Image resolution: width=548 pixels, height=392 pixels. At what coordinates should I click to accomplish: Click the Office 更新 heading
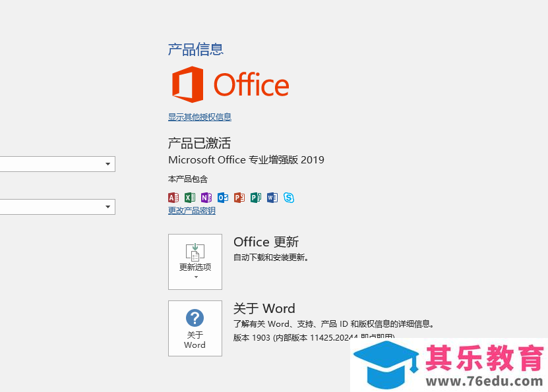[x=266, y=242]
